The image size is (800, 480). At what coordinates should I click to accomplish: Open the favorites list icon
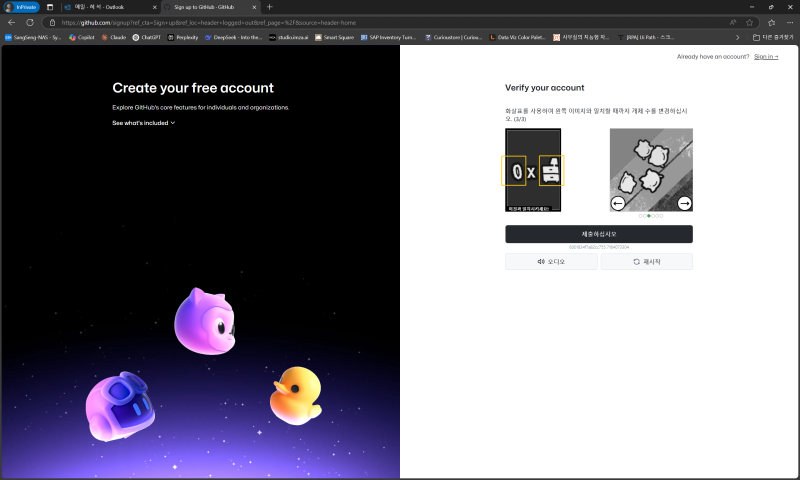click(x=771, y=22)
